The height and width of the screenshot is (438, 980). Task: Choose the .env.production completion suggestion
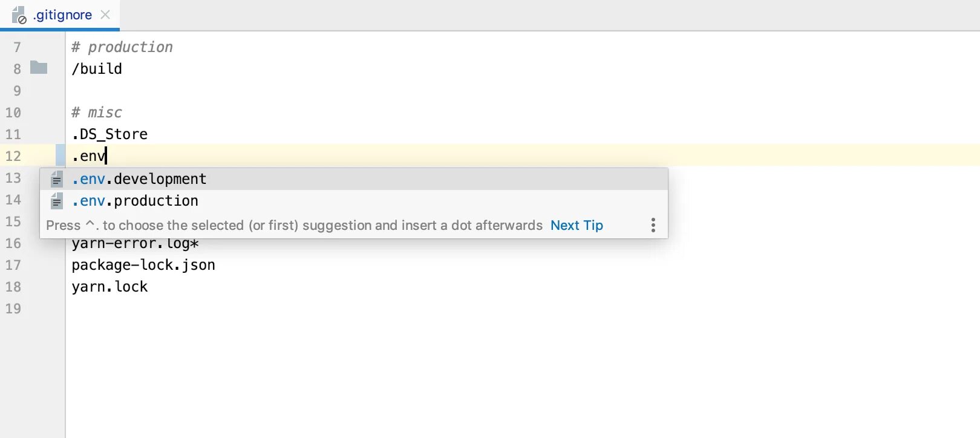(x=135, y=201)
